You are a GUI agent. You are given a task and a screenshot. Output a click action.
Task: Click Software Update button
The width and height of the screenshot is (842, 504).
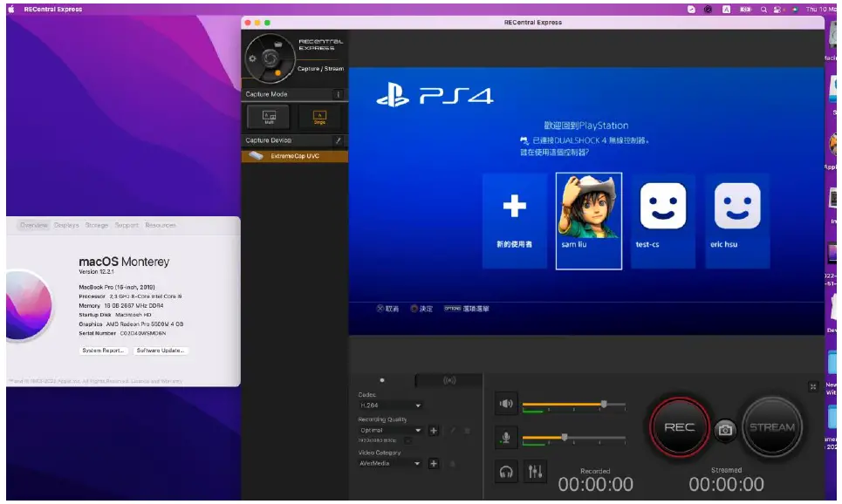[x=161, y=351]
